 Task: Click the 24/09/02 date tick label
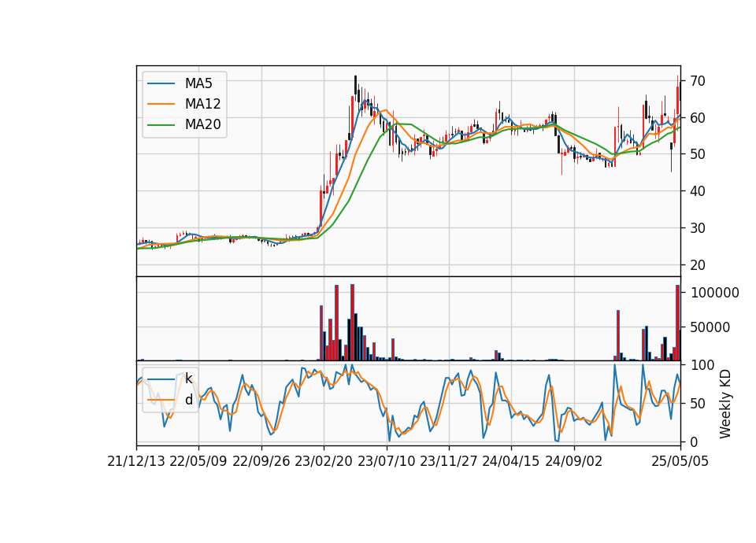pos(574,462)
